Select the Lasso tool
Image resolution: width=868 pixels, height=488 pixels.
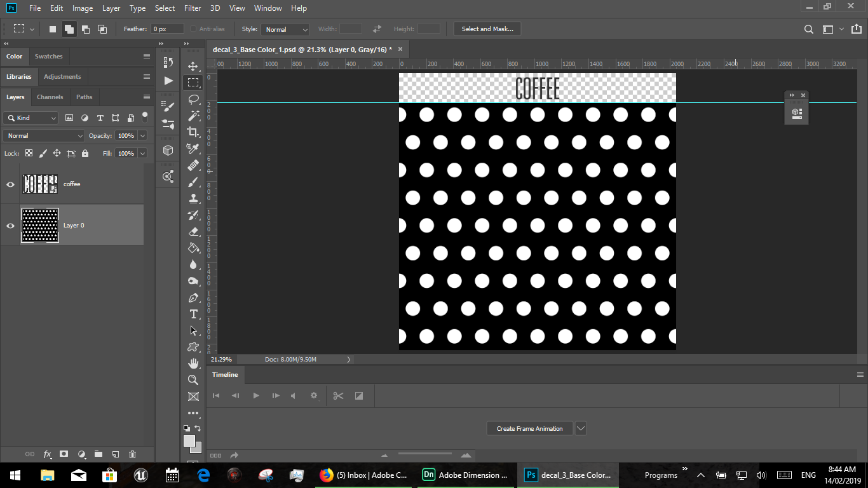click(193, 99)
